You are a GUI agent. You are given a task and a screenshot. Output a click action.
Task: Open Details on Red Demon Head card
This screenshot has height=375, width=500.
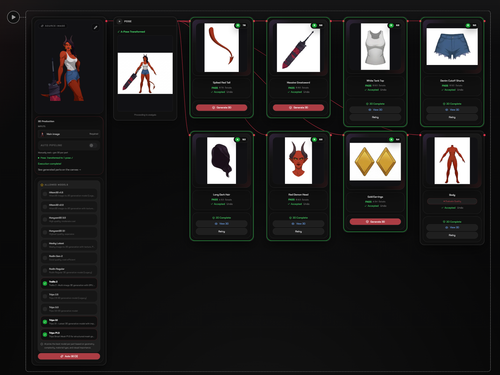point(305,200)
